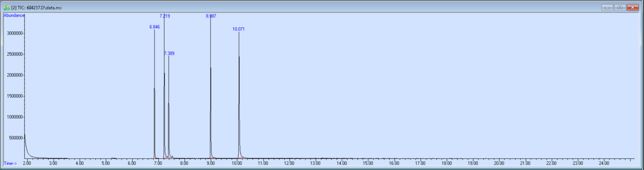The width and height of the screenshot is (644, 170).
Task: Click the 12.00 tick on time axis
Action: [x=289, y=163]
